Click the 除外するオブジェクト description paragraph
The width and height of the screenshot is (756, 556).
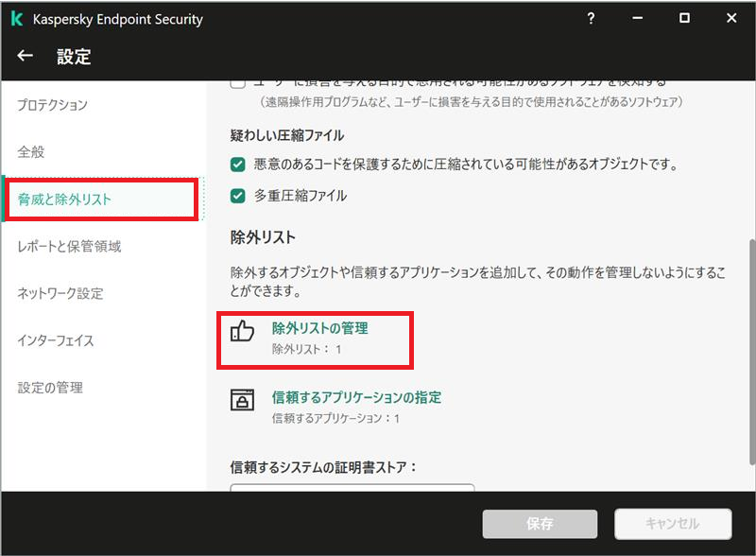pos(478,282)
